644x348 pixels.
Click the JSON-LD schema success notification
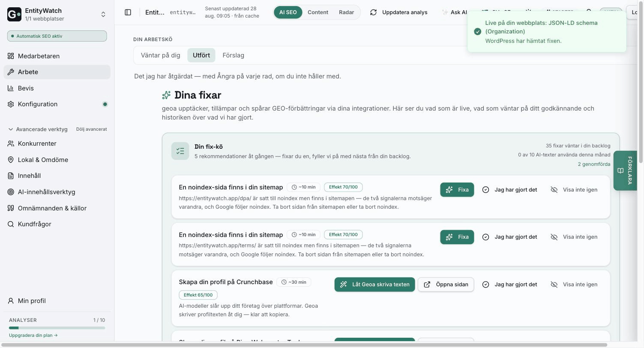tap(547, 32)
